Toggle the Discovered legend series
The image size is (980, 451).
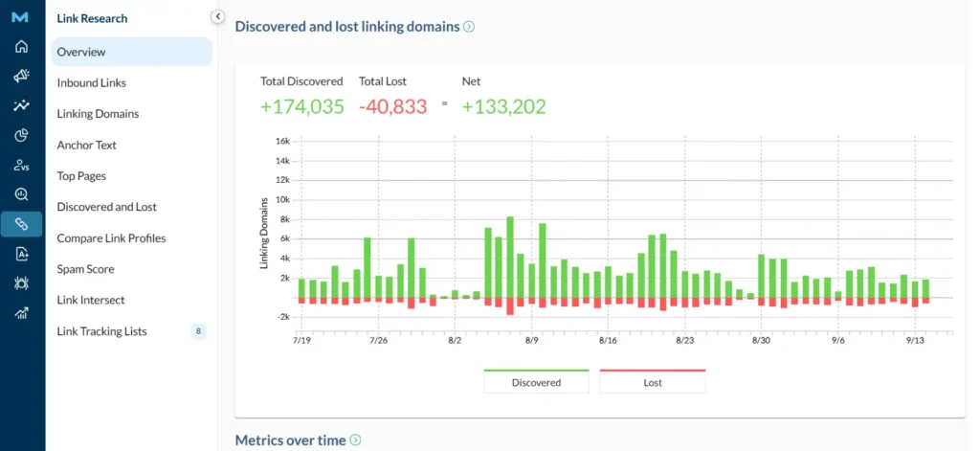[x=536, y=381]
